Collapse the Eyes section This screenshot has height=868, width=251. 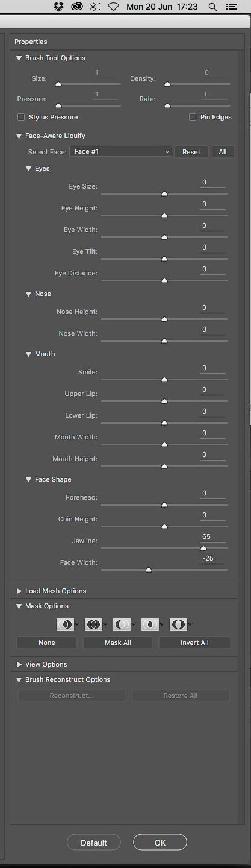[x=28, y=169]
